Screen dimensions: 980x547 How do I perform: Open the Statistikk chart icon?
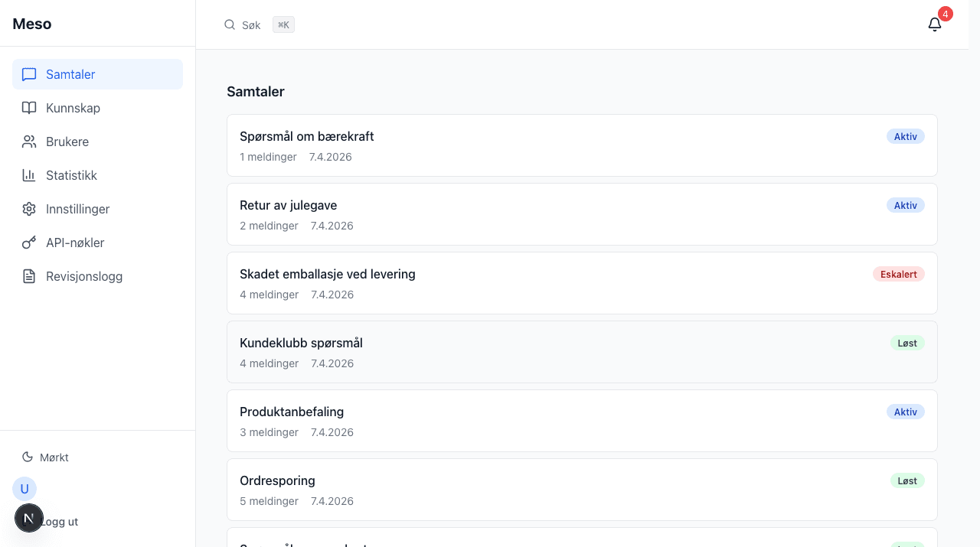tap(29, 175)
